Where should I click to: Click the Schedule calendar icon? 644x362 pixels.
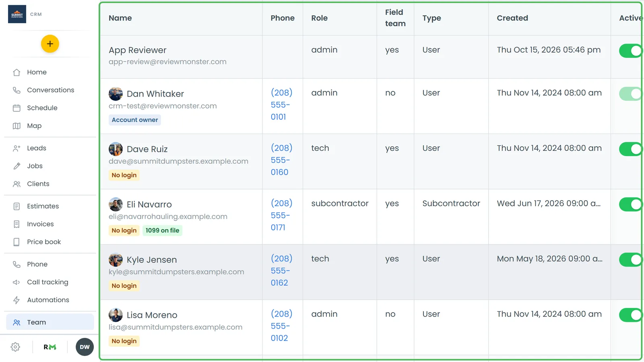pyautogui.click(x=17, y=108)
